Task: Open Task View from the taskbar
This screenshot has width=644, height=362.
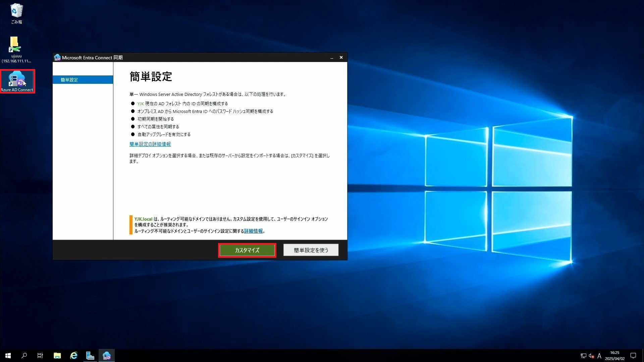Action: (40, 356)
